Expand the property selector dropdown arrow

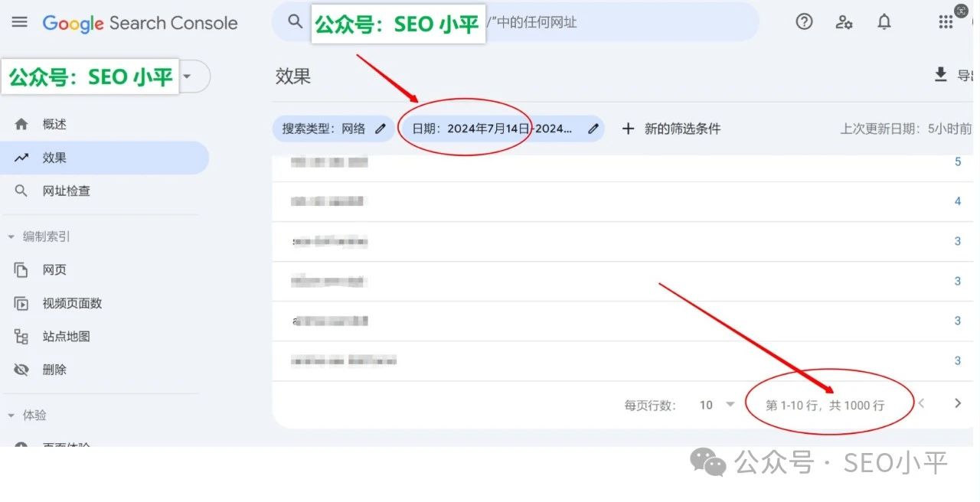pyautogui.click(x=188, y=76)
